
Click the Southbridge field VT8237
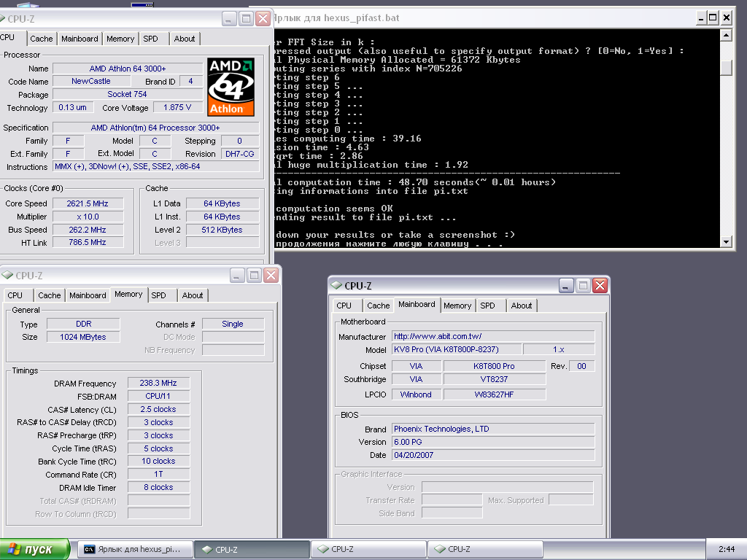(x=495, y=379)
